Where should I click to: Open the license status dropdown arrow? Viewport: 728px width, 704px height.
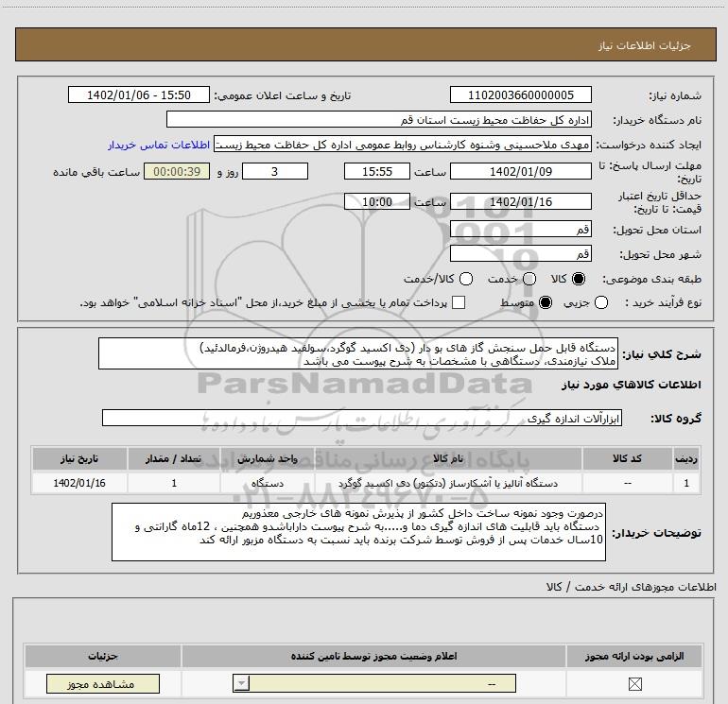[241, 683]
